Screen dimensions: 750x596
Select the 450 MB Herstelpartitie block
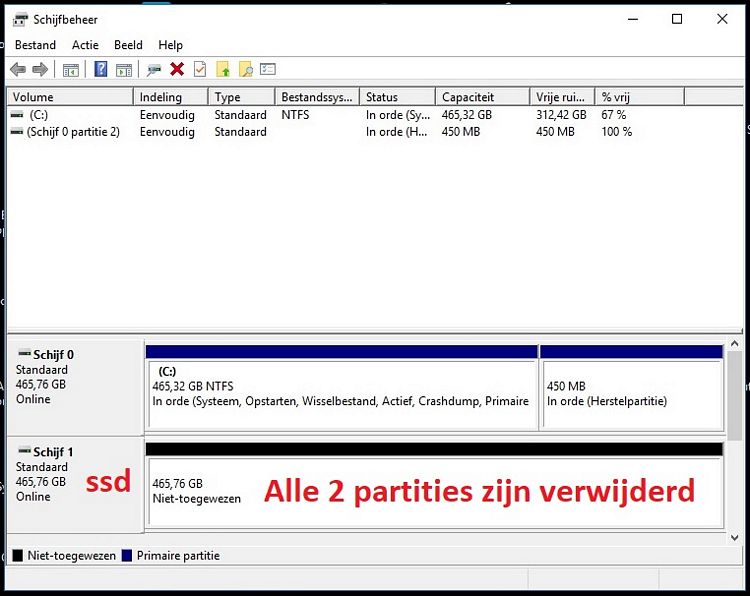pyautogui.click(x=631, y=388)
